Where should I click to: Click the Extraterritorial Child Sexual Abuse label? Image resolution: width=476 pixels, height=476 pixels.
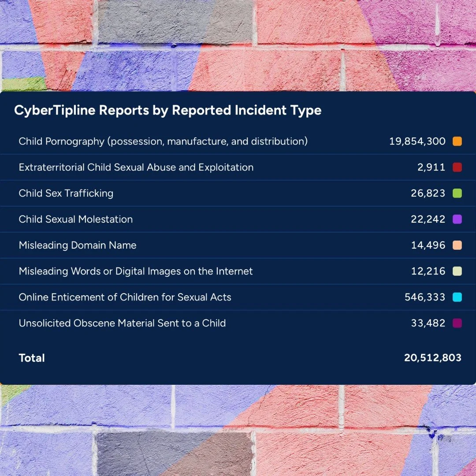click(x=136, y=167)
